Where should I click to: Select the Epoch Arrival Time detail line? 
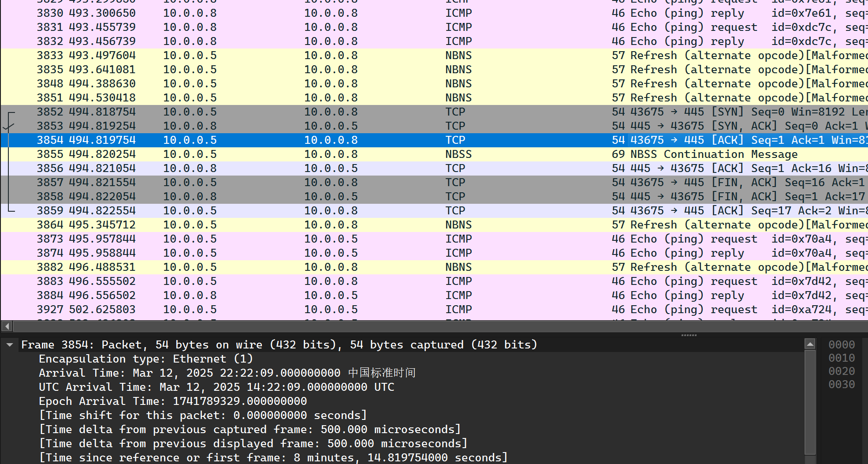click(173, 401)
